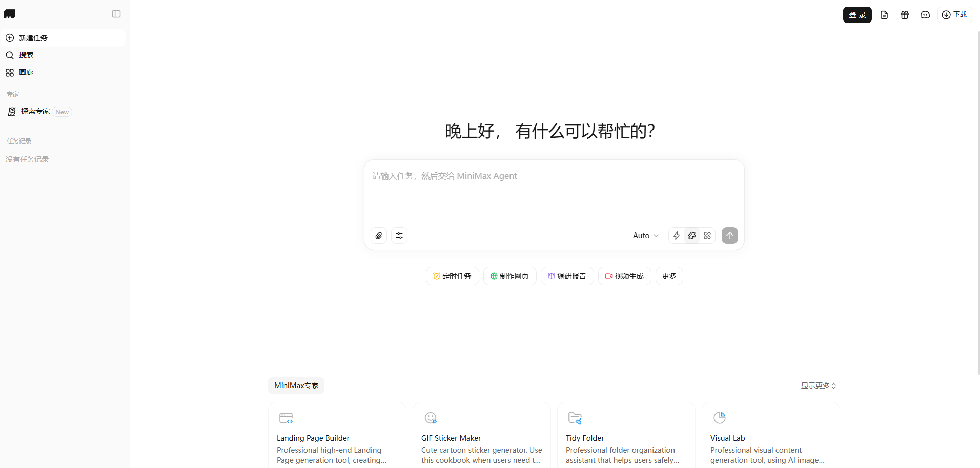The width and height of the screenshot is (980, 468).
Task: Click the MiniMax logo at top left
Action: coord(10,14)
